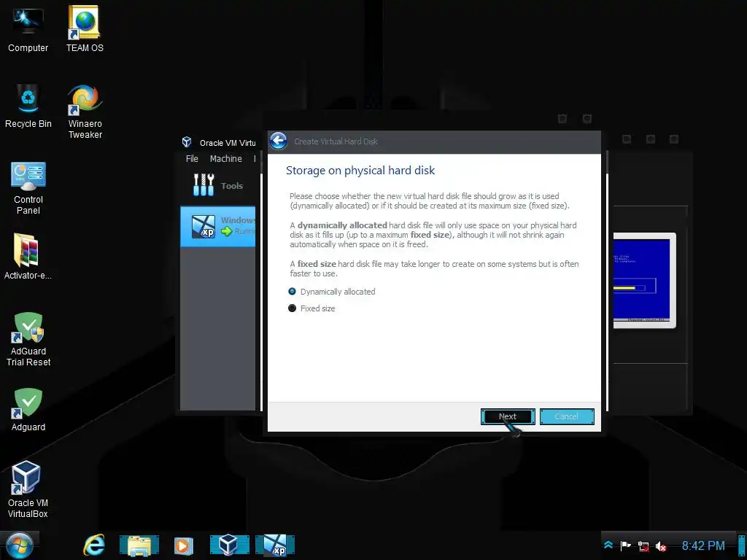Open File Explorer from the taskbar
Viewport: 747px width, 560px height.
[x=139, y=545]
